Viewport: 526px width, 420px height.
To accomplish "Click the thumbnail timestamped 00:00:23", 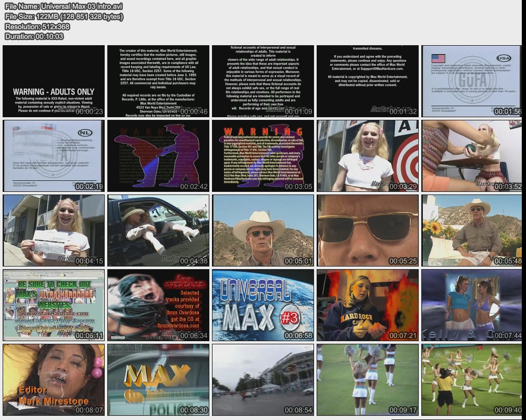I will click(53, 81).
